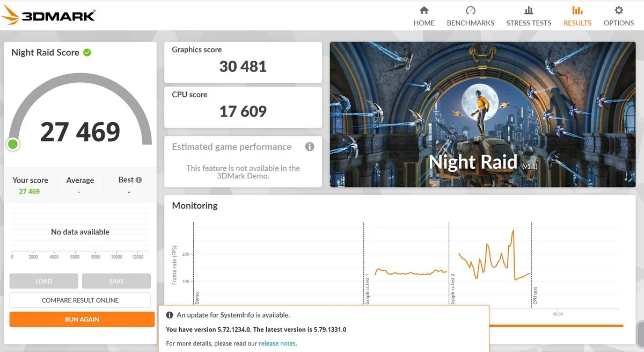Image resolution: width=644 pixels, height=352 pixels.
Task: Click the SAVE button
Action: [116, 281]
